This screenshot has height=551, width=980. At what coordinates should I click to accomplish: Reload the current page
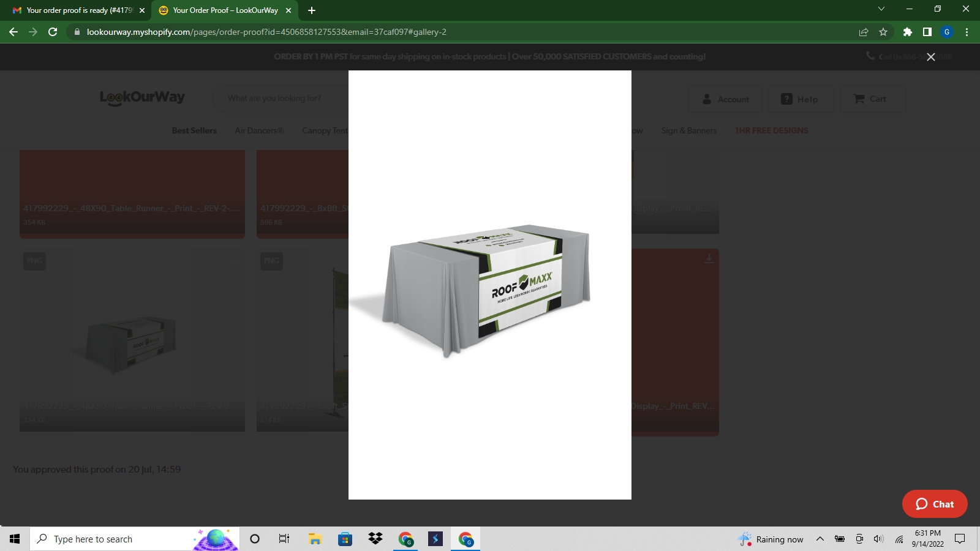[53, 32]
